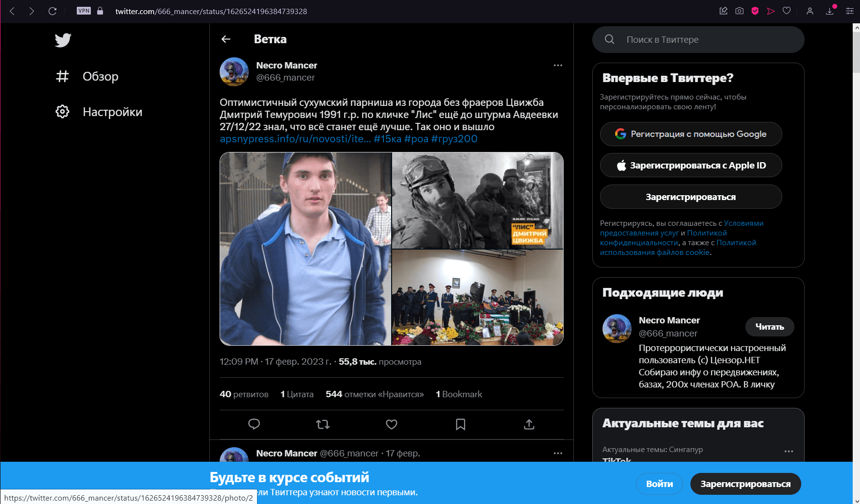
Task: Open the Настройки settings section
Action: (99, 112)
